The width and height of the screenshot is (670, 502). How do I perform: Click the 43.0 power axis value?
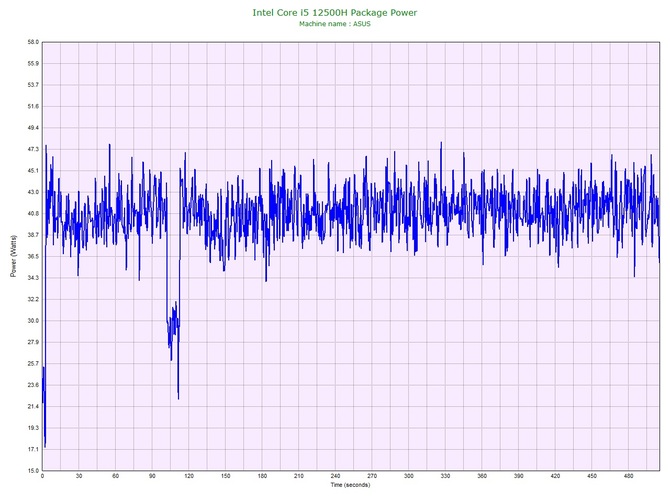point(33,192)
